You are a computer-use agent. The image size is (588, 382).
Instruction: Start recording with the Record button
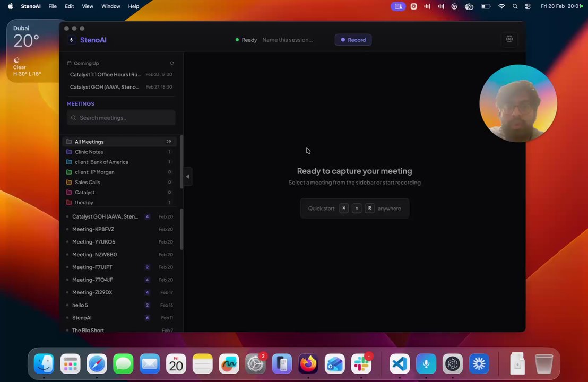[x=353, y=40]
